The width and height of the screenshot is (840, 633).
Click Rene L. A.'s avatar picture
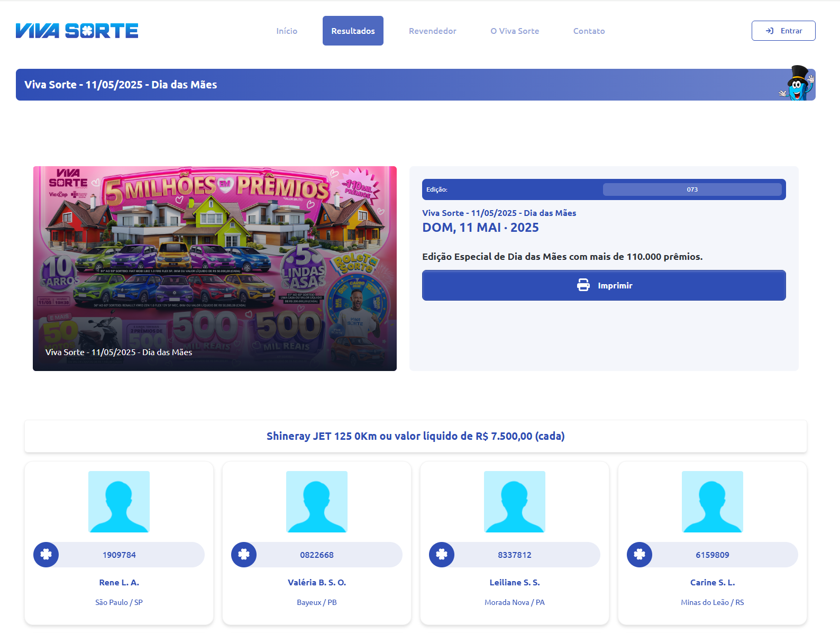pos(119,502)
